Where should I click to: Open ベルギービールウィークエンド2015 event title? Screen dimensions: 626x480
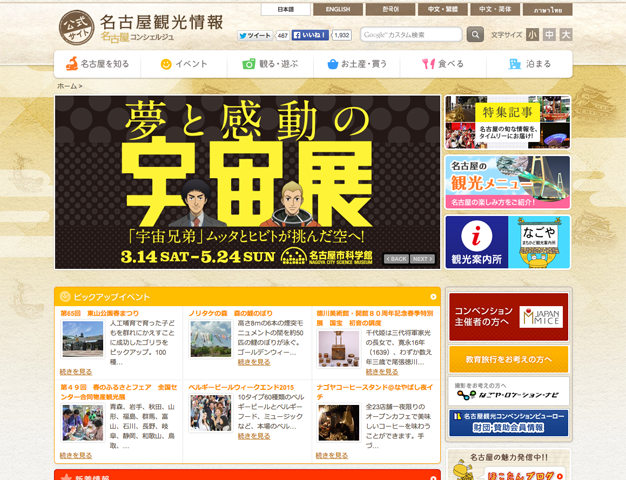(x=241, y=387)
